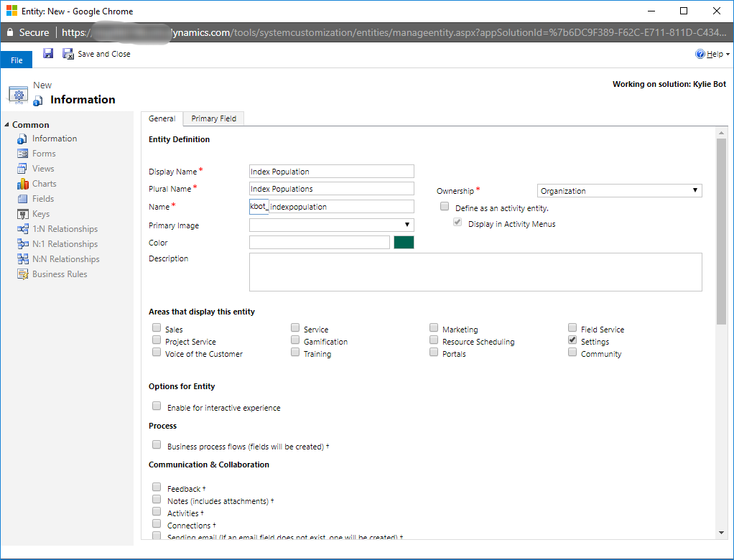734x560 pixels.
Task: Click the scrollbar up arrow
Action: [721, 133]
